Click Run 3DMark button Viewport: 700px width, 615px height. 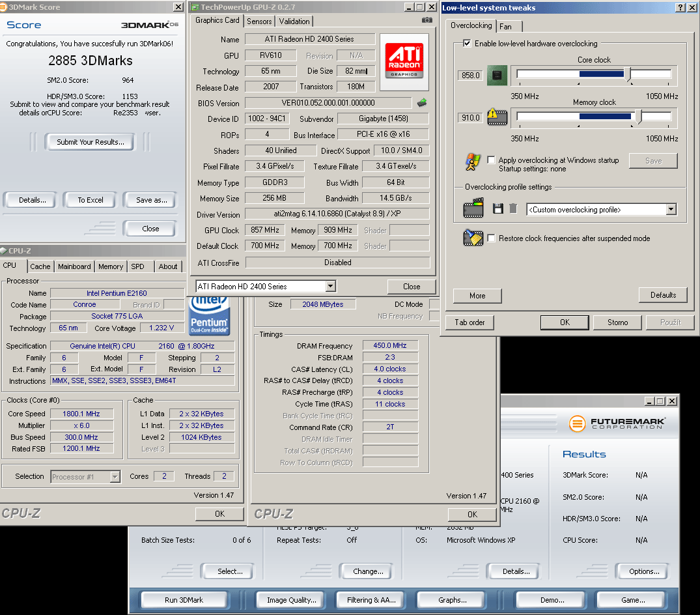[x=184, y=600]
